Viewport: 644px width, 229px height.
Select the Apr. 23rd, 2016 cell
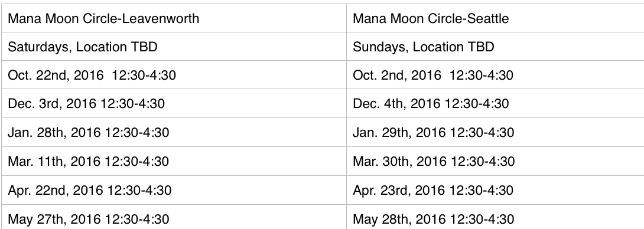click(495, 190)
